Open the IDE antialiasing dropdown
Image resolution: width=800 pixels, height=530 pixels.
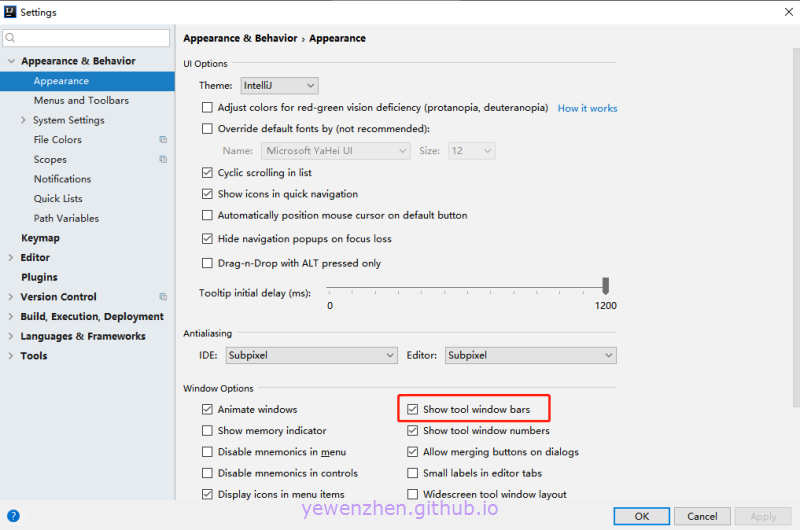pyautogui.click(x=311, y=355)
